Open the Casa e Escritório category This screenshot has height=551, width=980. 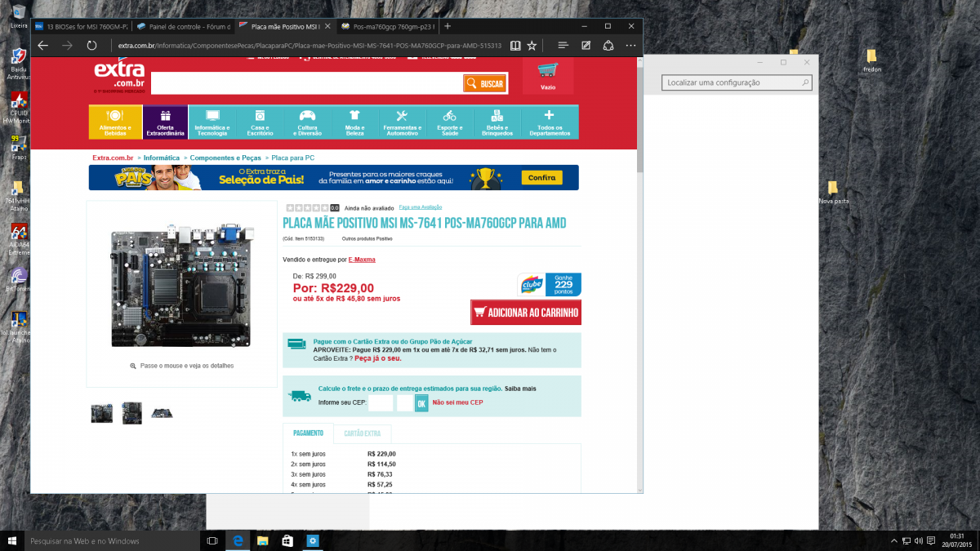point(260,122)
